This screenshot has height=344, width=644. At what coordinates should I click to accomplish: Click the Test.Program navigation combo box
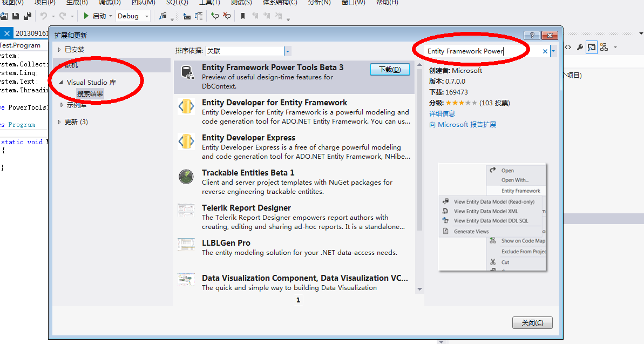(24, 45)
